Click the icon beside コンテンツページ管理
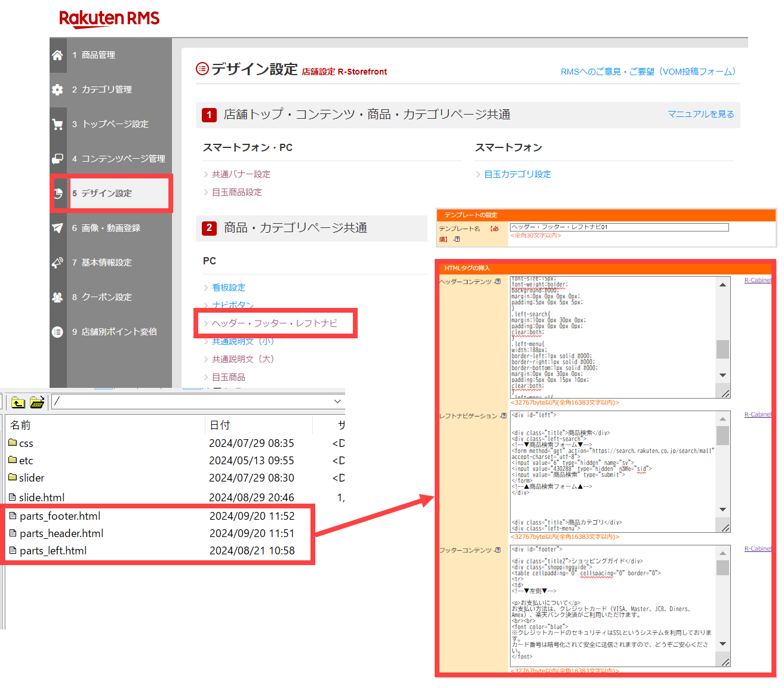 57,159
